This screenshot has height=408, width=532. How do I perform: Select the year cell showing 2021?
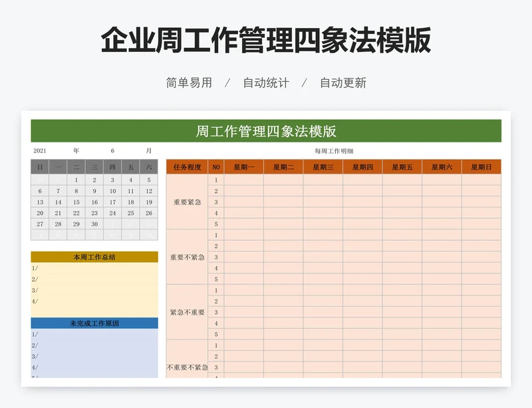pyautogui.click(x=40, y=151)
